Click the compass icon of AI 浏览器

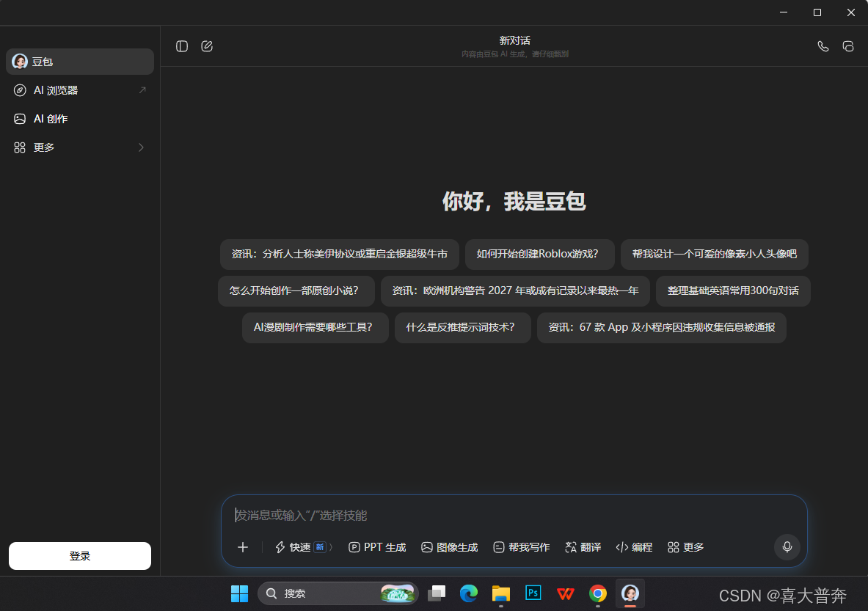20,90
